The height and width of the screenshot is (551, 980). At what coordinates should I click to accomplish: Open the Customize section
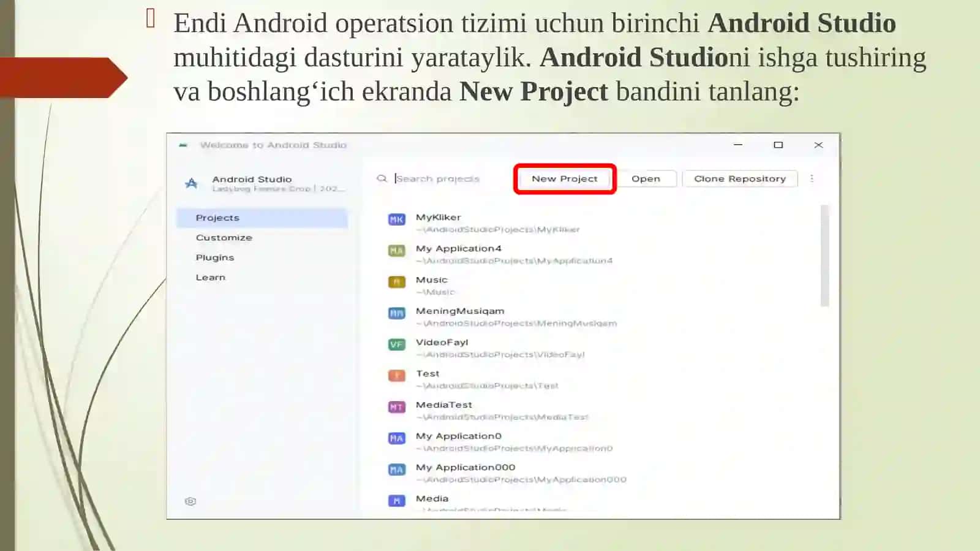[x=224, y=238]
